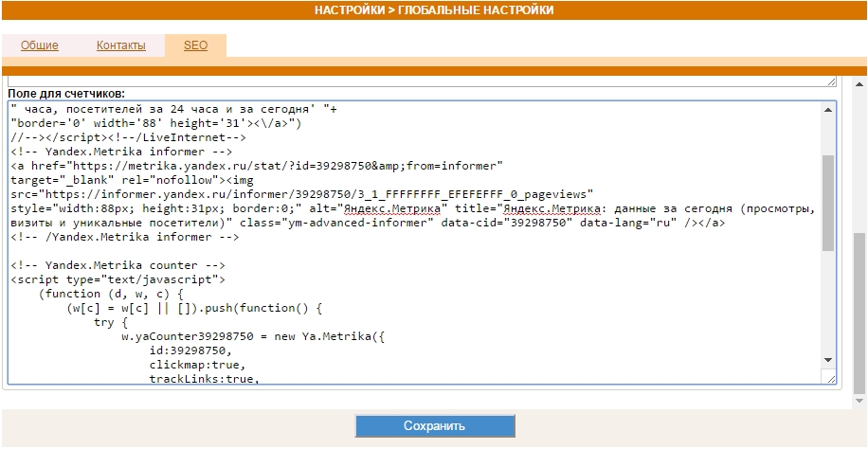Click the 'НАСТРОЙКИ > ГЛОБАЛЬНЫЕ НАСТРОЙКИ' header title
The width and height of the screenshot is (868, 449).
tap(434, 10)
